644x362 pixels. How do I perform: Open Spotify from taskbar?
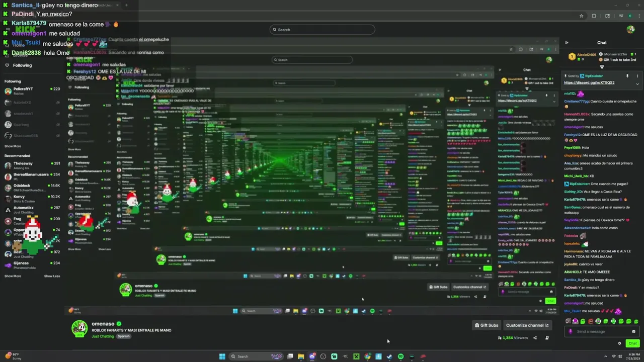tap(400, 356)
